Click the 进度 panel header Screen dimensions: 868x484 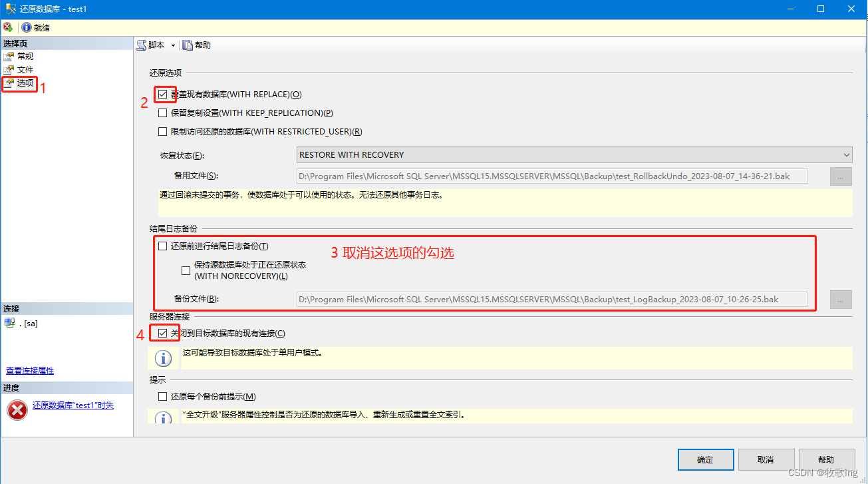point(67,388)
